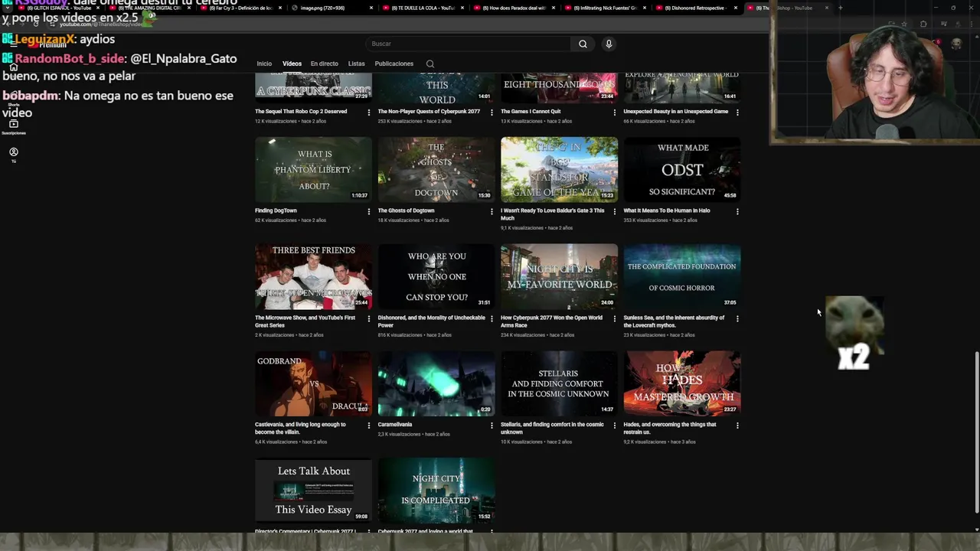The width and height of the screenshot is (980, 551).
Task: Open 'Finding DogTown' video title link
Action: [276, 210]
